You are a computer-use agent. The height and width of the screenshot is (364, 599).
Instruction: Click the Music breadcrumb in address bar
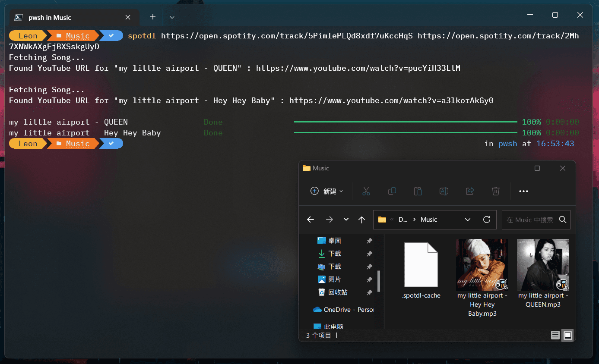tap(429, 220)
